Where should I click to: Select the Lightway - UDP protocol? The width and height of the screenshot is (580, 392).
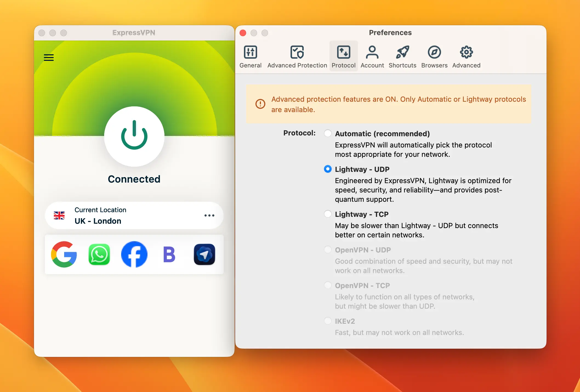click(328, 169)
